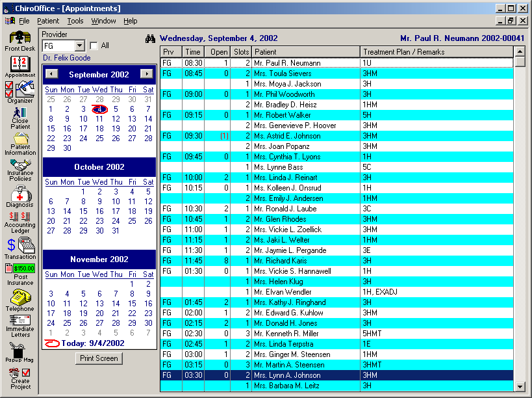Screen dimensions: 532x398
Task: Select the Mrs. Barbara M. Leitz row
Action: [x=336, y=386]
